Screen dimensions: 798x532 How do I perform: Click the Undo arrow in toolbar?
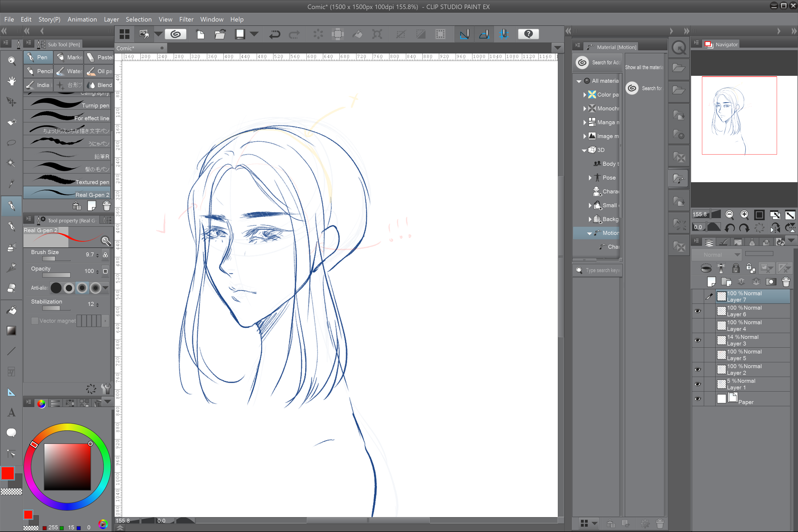point(275,34)
